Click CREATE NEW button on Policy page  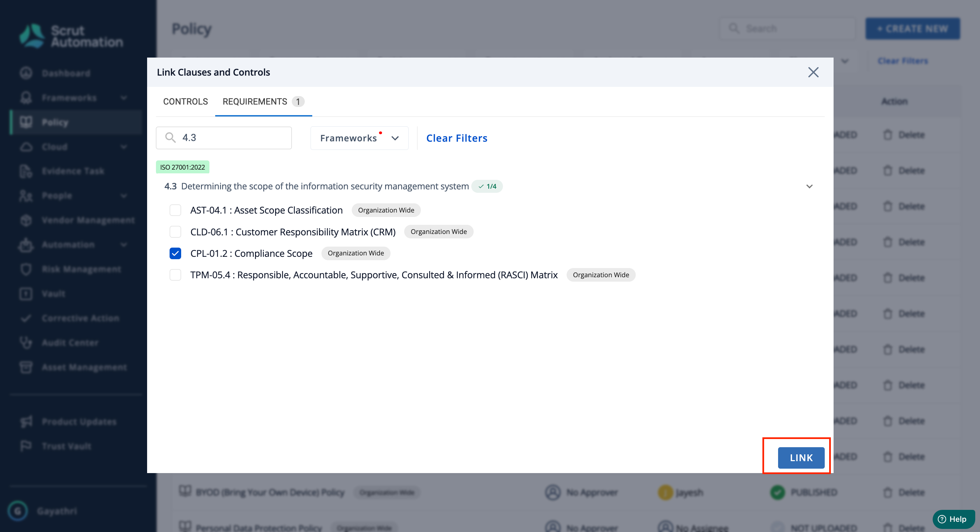[x=912, y=29]
